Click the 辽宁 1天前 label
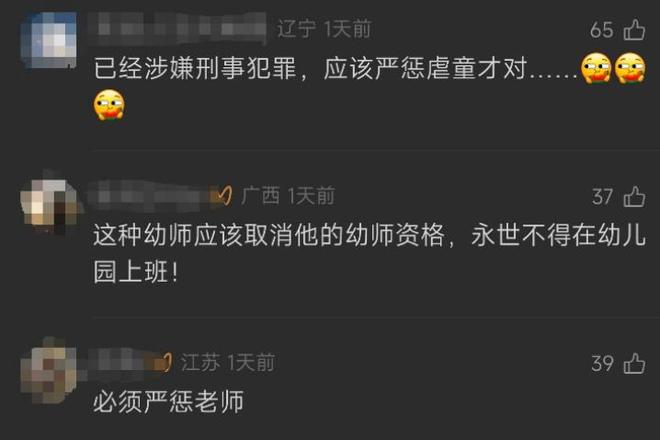The image size is (660, 440). [324, 29]
